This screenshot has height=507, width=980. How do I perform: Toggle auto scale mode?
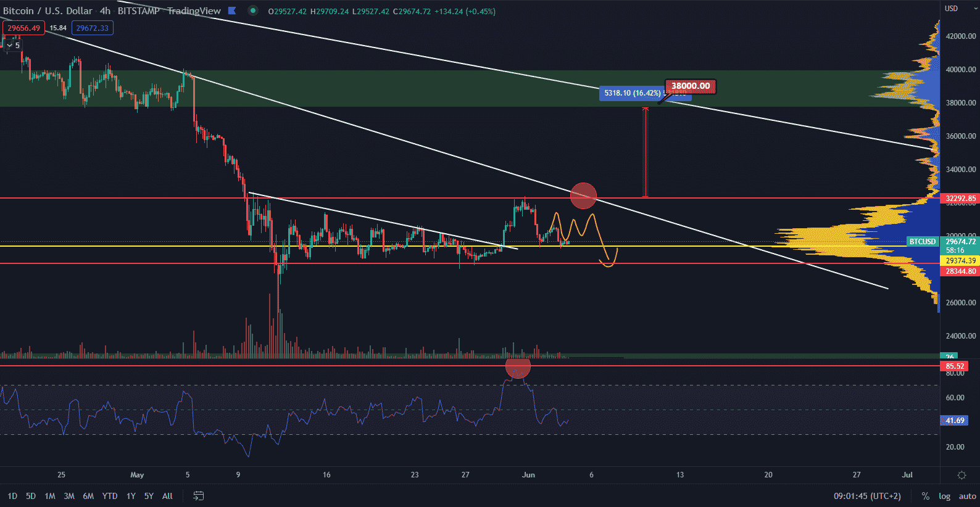(x=967, y=496)
